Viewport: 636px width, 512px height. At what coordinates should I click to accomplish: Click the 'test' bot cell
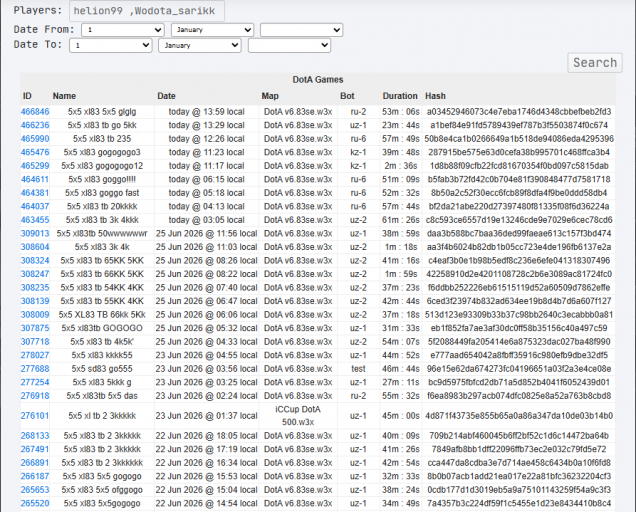[x=358, y=369]
